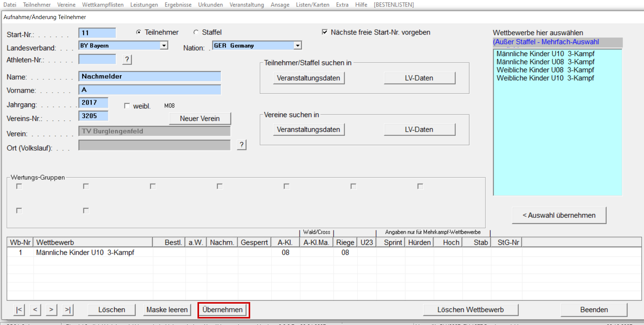Select Weibliche Kinder U10 3-Kampf in list
Screen dimensions: 644x325
click(545, 78)
